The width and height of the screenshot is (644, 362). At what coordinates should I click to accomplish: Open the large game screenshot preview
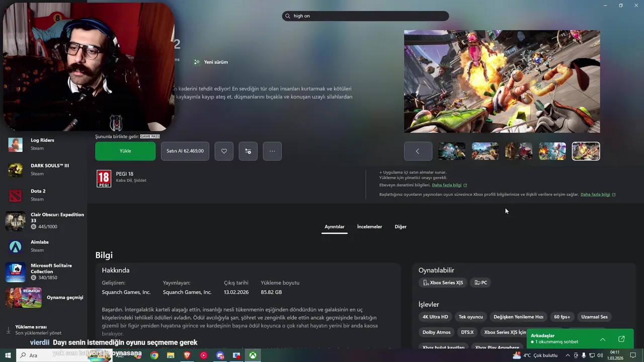click(x=502, y=81)
